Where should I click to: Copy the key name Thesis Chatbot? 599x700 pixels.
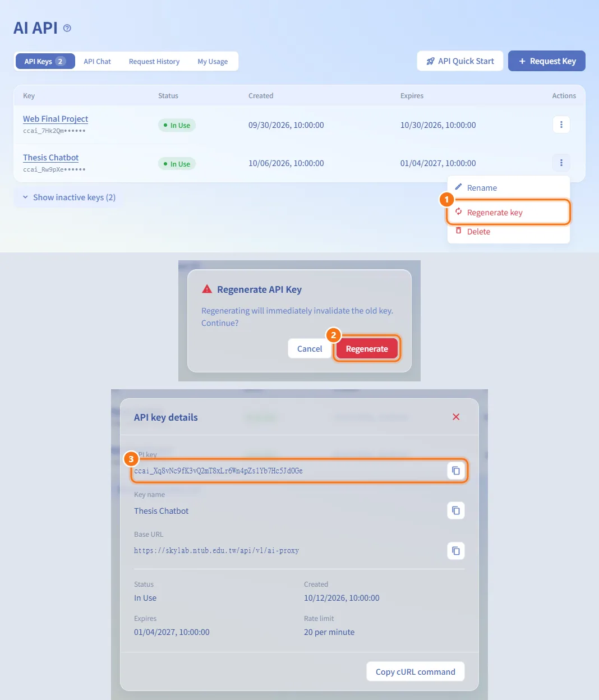pyautogui.click(x=456, y=510)
